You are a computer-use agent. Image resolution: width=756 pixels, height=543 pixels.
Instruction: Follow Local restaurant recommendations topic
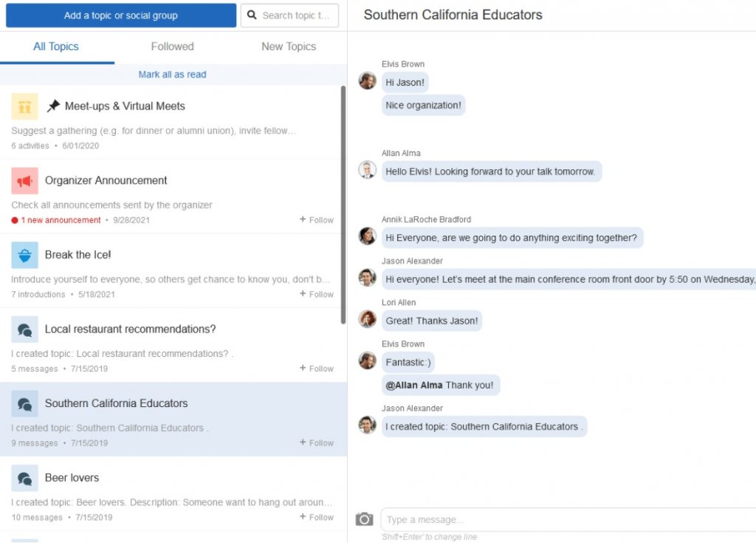point(316,368)
